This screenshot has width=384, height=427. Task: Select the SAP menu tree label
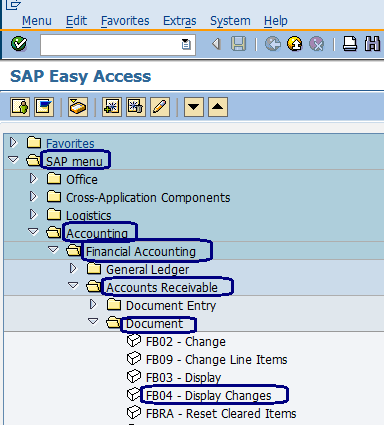[x=74, y=162]
